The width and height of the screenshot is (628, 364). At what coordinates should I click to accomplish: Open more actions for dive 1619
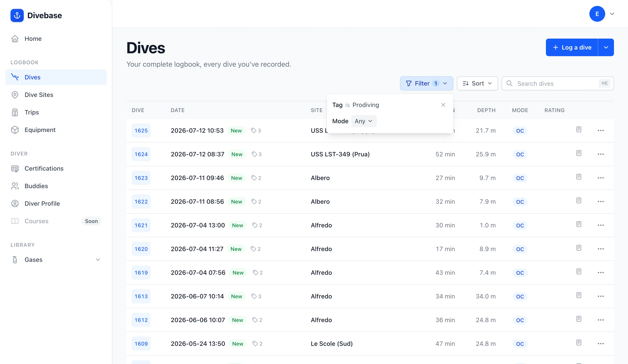click(601, 272)
